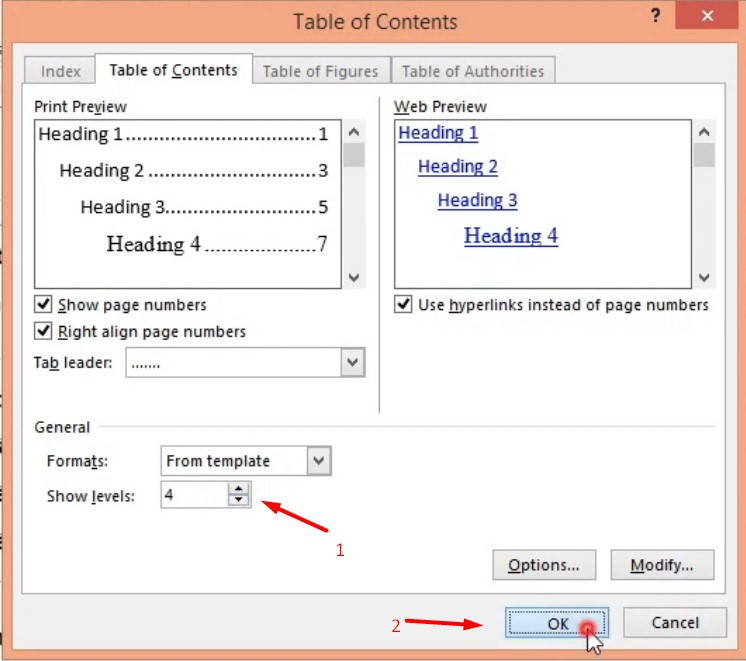The height and width of the screenshot is (661, 746).
Task: Expand the Formats dropdown list
Action: (x=319, y=461)
